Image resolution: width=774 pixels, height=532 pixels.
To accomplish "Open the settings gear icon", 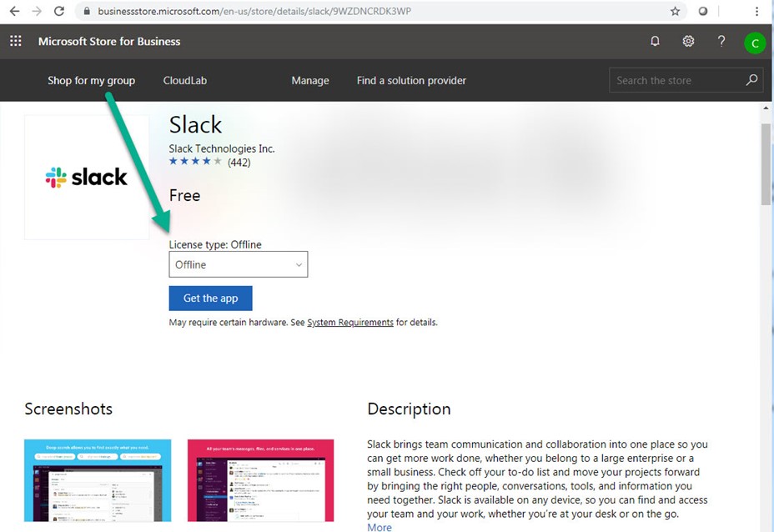I will (688, 42).
